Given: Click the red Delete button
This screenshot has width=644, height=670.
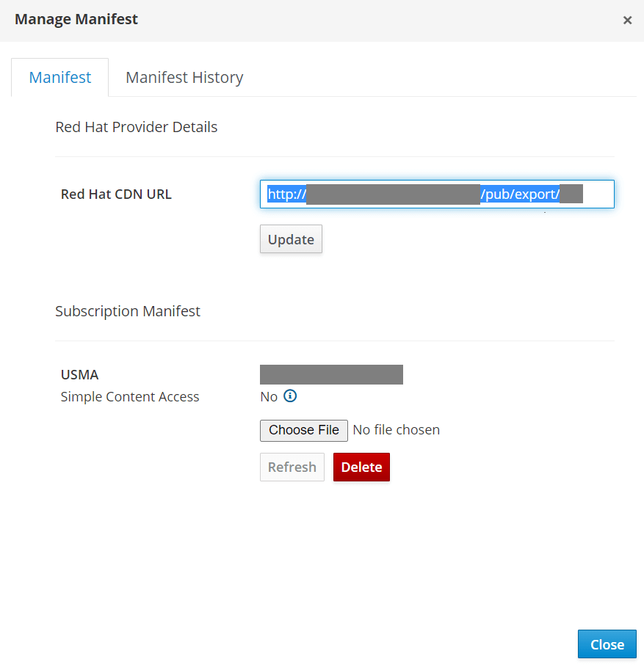Looking at the screenshot, I should coord(361,467).
